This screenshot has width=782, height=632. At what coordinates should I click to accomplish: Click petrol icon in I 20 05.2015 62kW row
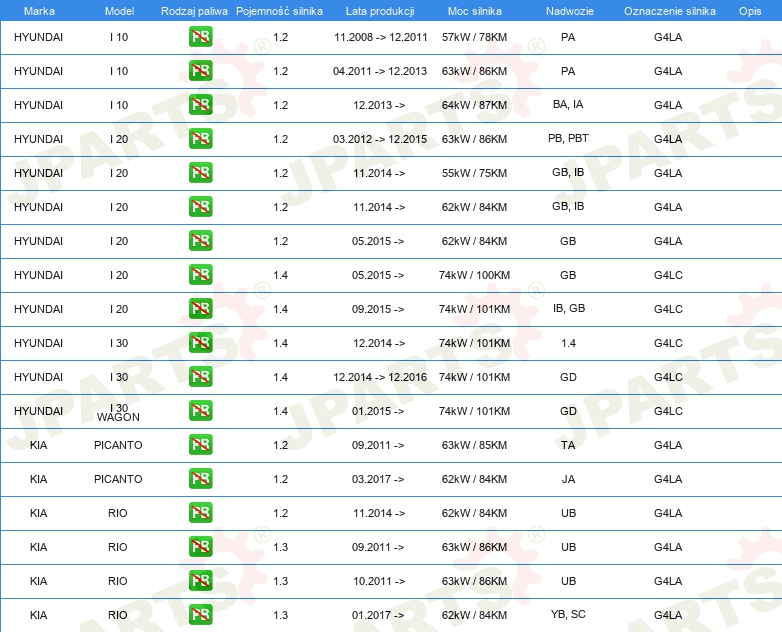pyautogui.click(x=200, y=240)
